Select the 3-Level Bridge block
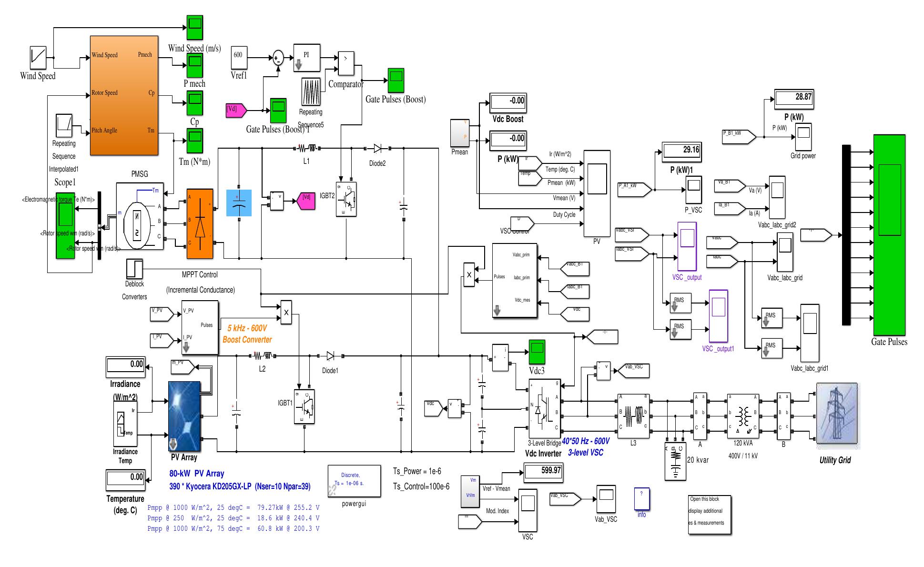Image resolution: width=924 pixels, height=567 pixels. click(544, 409)
